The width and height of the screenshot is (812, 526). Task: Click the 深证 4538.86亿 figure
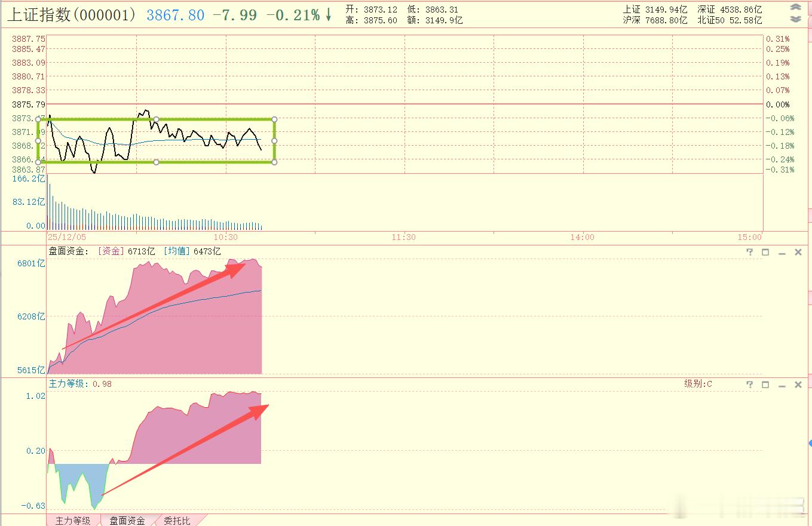click(x=730, y=10)
